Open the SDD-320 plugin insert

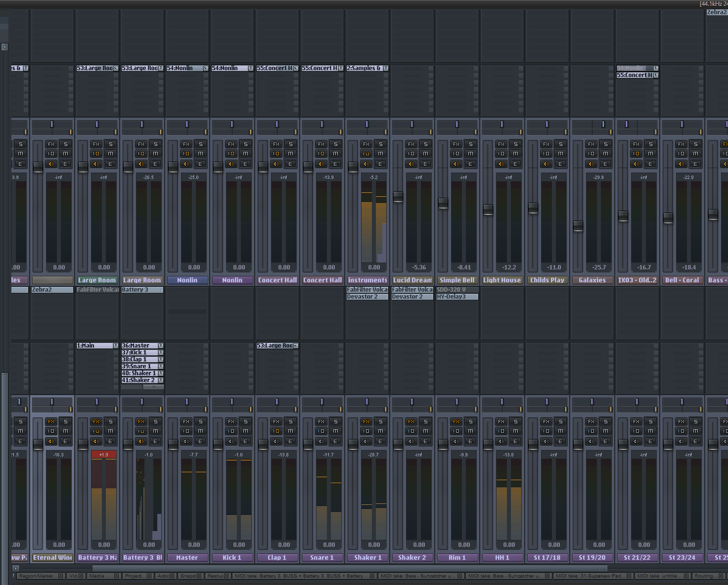(457, 290)
